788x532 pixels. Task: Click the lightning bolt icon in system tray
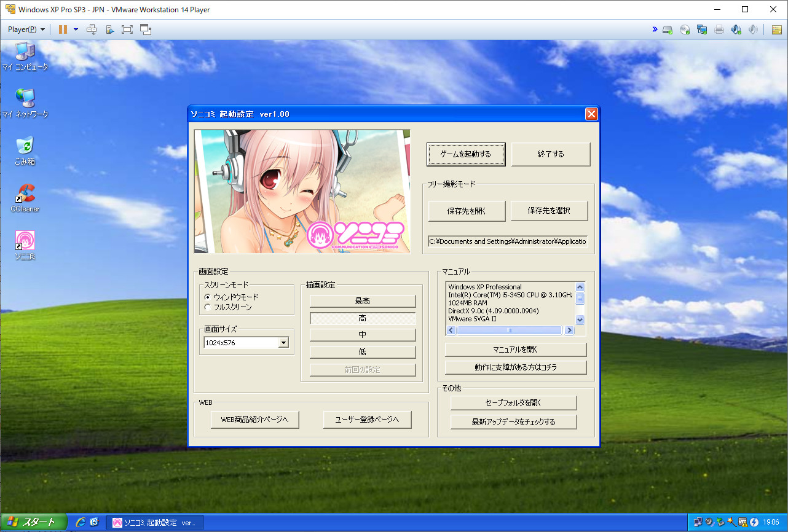754,522
